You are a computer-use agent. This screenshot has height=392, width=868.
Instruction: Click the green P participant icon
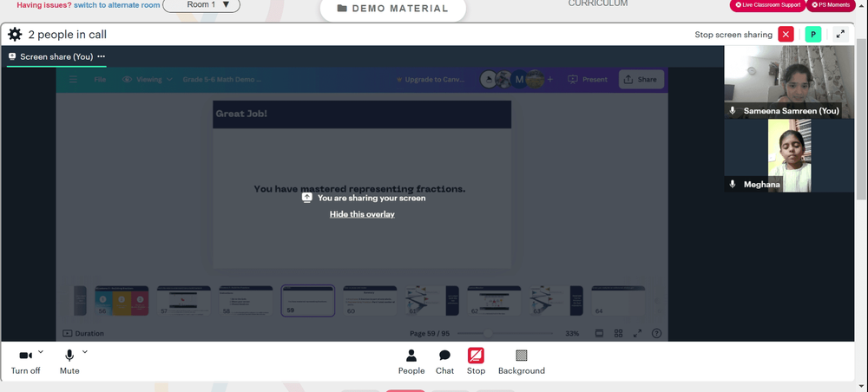tap(812, 35)
